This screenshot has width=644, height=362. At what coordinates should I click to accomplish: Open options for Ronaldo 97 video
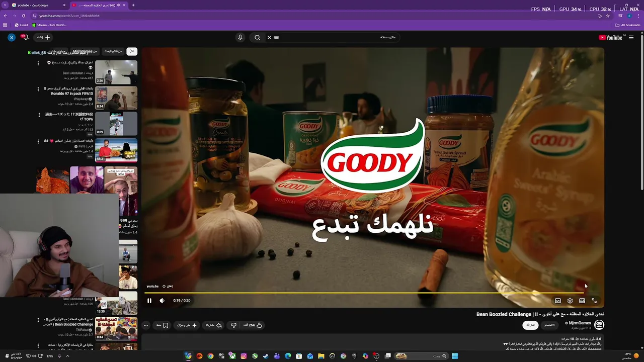pos(38,89)
